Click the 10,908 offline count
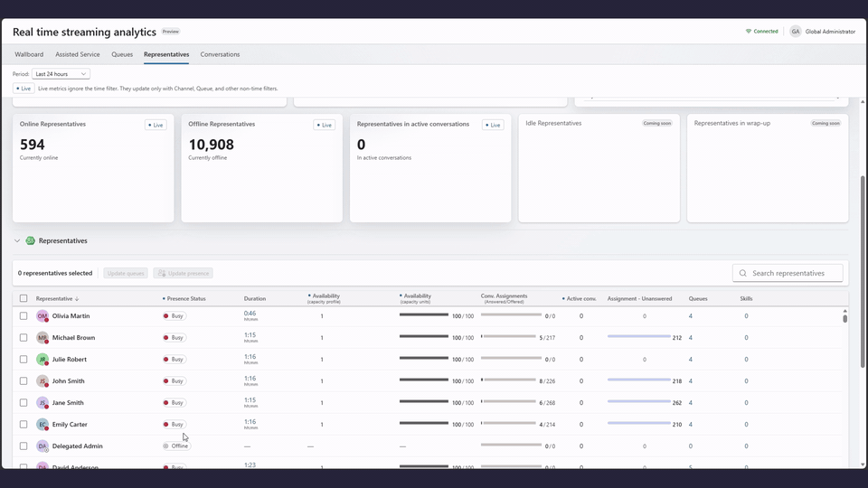Viewport: 868px width, 488px height. 211,145
